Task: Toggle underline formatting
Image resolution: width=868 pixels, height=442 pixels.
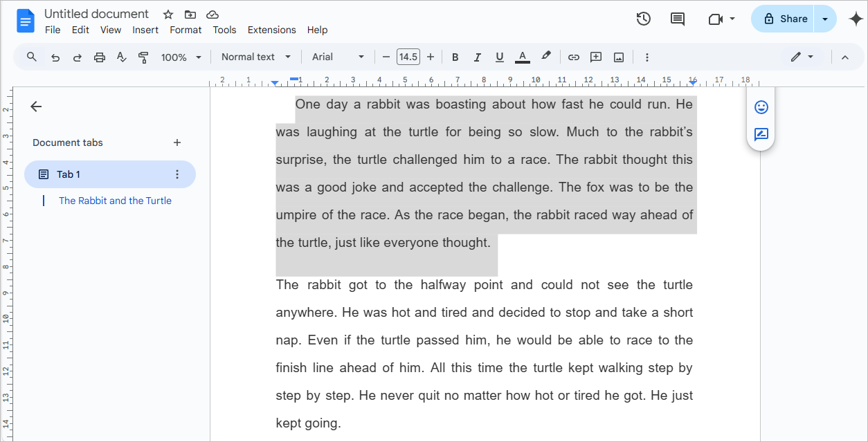Action: [499, 57]
